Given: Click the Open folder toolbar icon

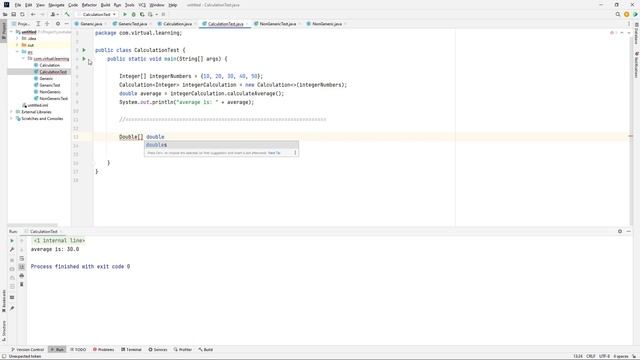Looking at the screenshot, I should click(5, 14).
